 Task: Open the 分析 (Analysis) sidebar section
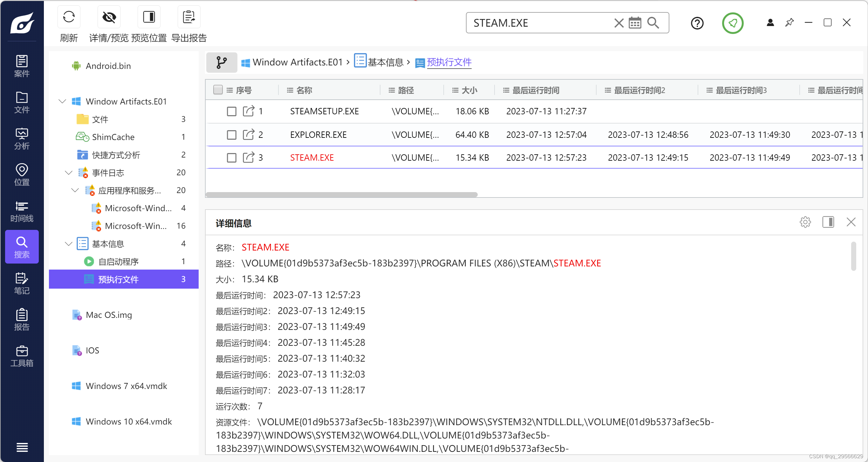(22, 139)
